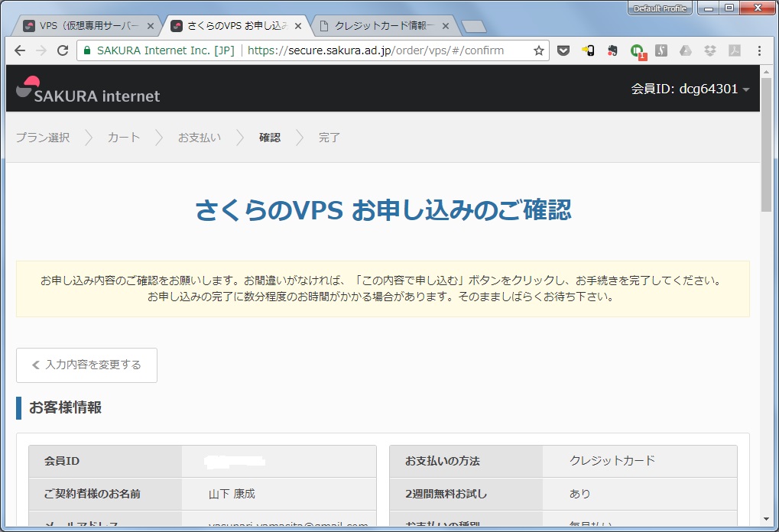This screenshot has height=532, width=779.
Task: Click the 2週間無料お試し label
Action: pyautogui.click(x=446, y=494)
